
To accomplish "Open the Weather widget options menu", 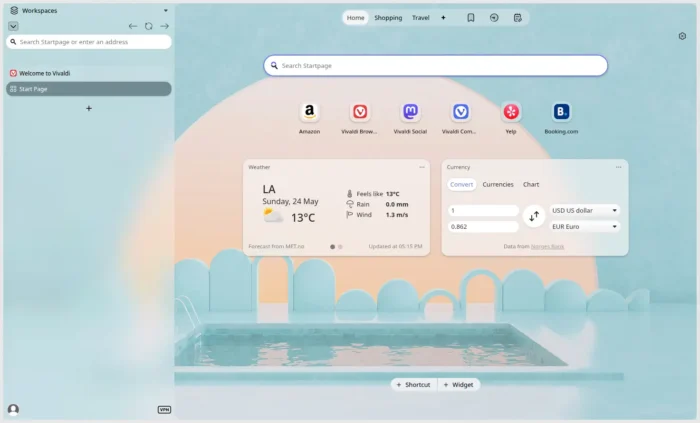I will [422, 167].
